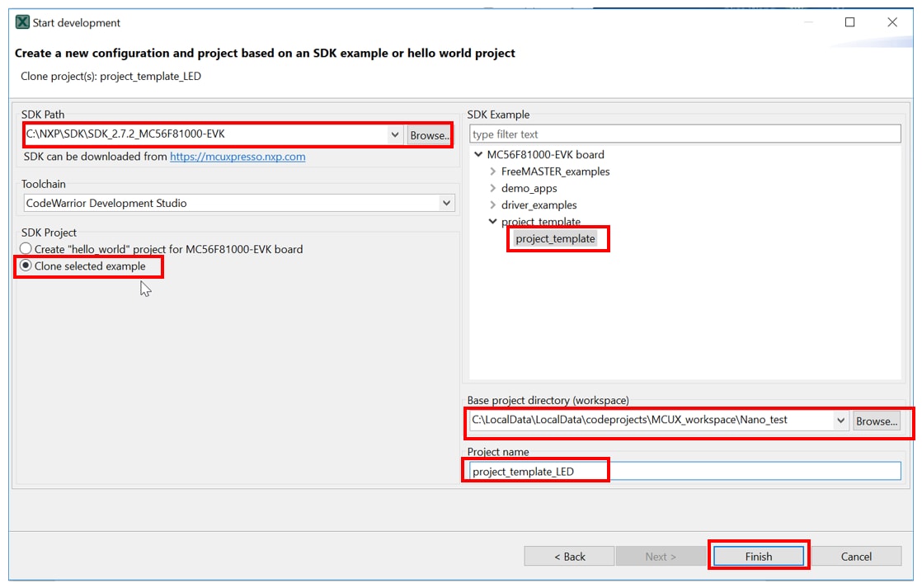This screenshot has width=922, height=588.
Task: Open the Toolchain dropdown menu
Action: point(446,203)
